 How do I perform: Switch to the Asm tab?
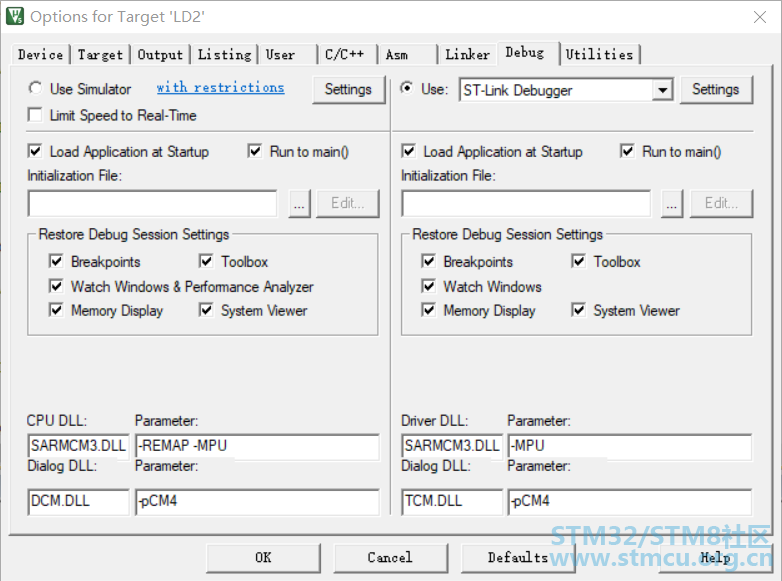click(x=407, y=54)
